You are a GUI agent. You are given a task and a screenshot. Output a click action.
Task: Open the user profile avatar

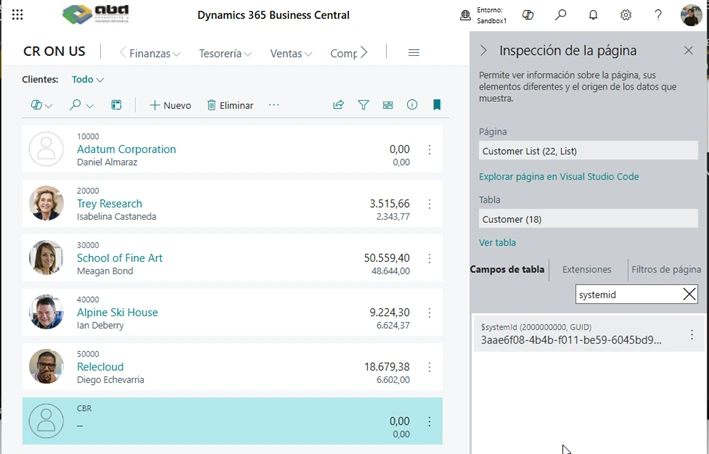[x=691, y=15]
